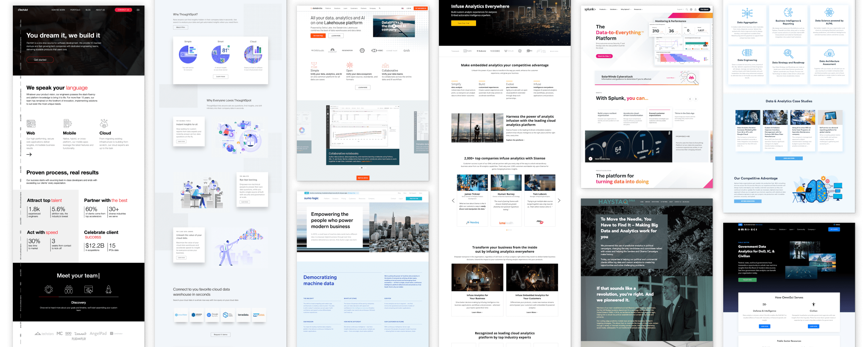Image resolution: width=868 pixels, height=347 pixels.
Task: Click the Web service icon on iTechArt
Action: click(31, 124)
